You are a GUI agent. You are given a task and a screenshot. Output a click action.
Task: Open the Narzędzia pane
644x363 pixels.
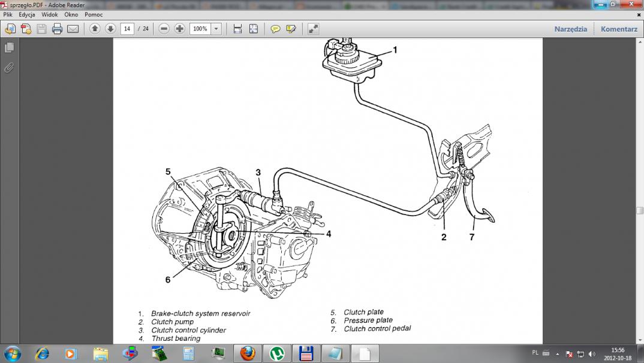click(x=570, y=29)
